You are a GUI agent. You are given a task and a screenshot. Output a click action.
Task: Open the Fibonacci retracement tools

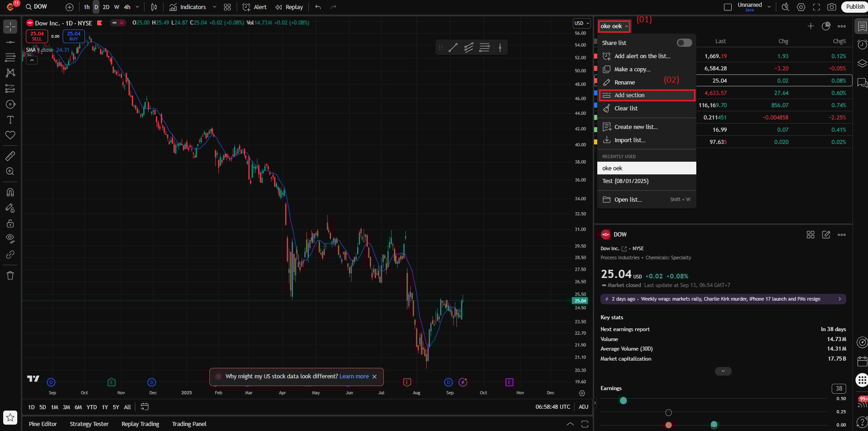point(10,57)
